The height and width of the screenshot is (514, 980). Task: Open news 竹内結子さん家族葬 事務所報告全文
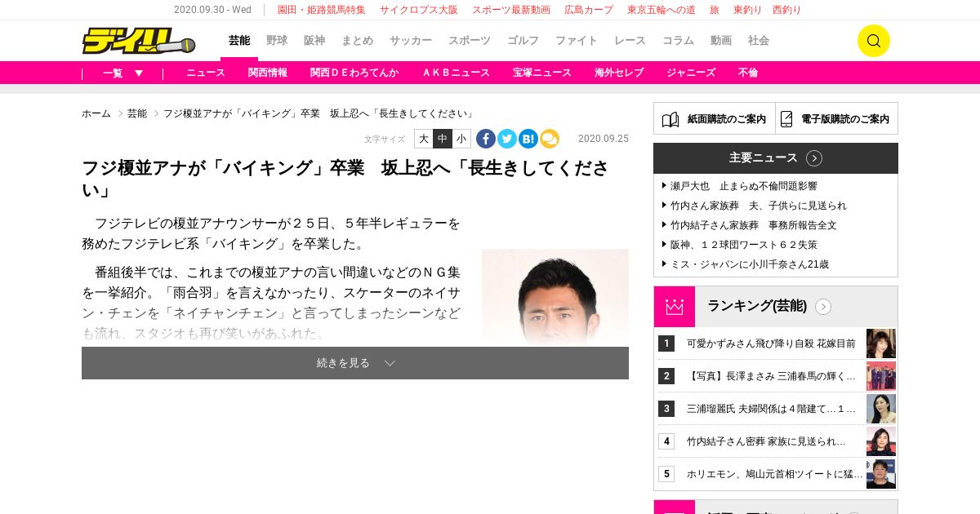(x=754, y=225)
